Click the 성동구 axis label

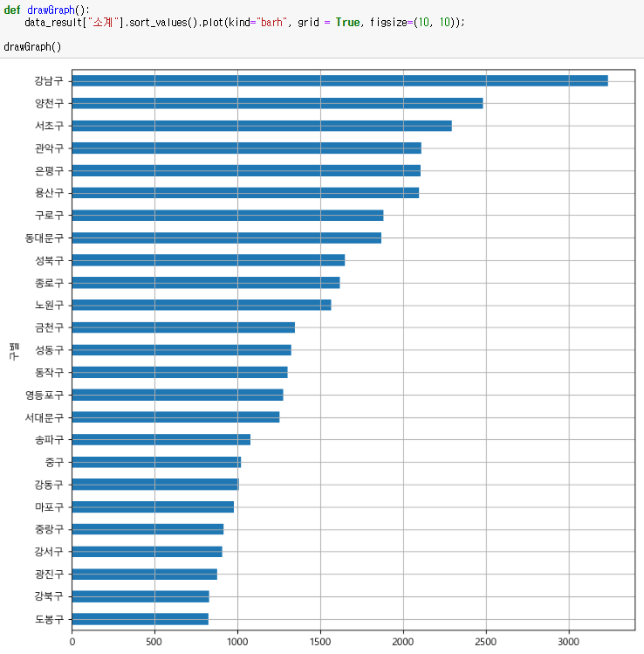tap(49, 350)
